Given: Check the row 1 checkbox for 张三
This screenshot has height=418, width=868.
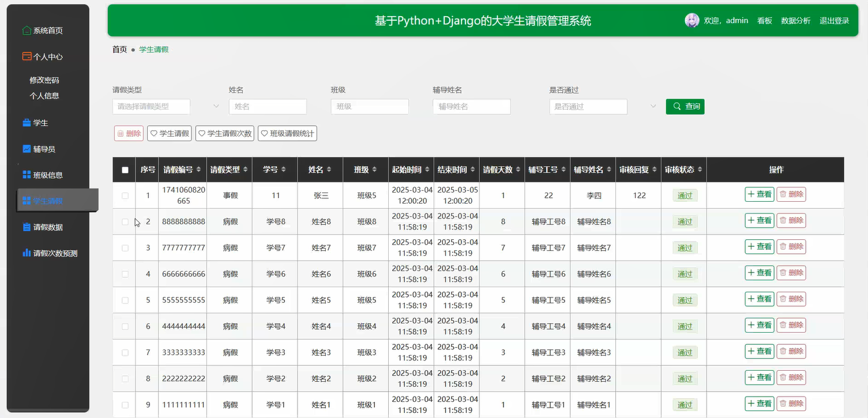Looking at the screenshot, I should point(125,195).
